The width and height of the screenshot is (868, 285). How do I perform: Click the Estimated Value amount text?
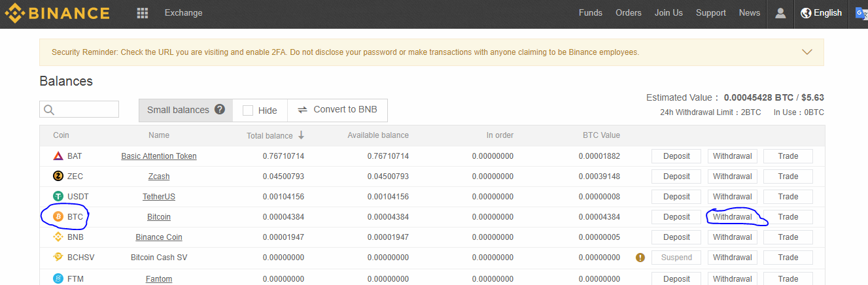pyautogui.click(x=774, y=97)
